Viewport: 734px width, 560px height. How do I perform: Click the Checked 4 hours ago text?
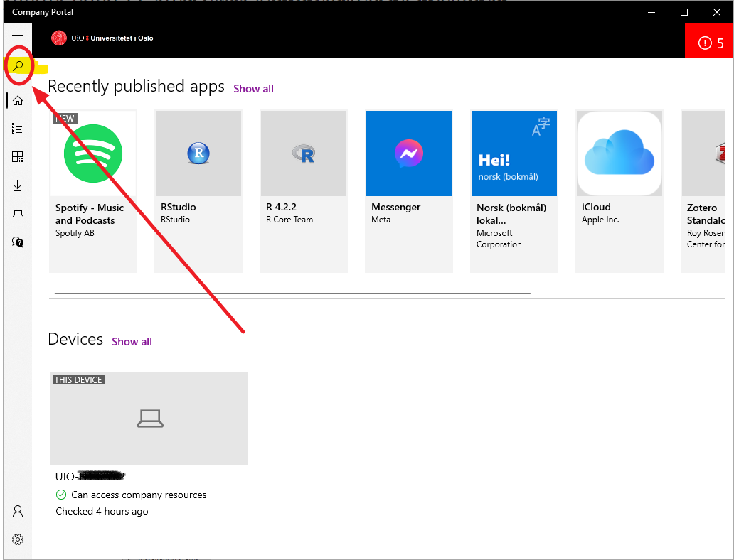[102, 512]
